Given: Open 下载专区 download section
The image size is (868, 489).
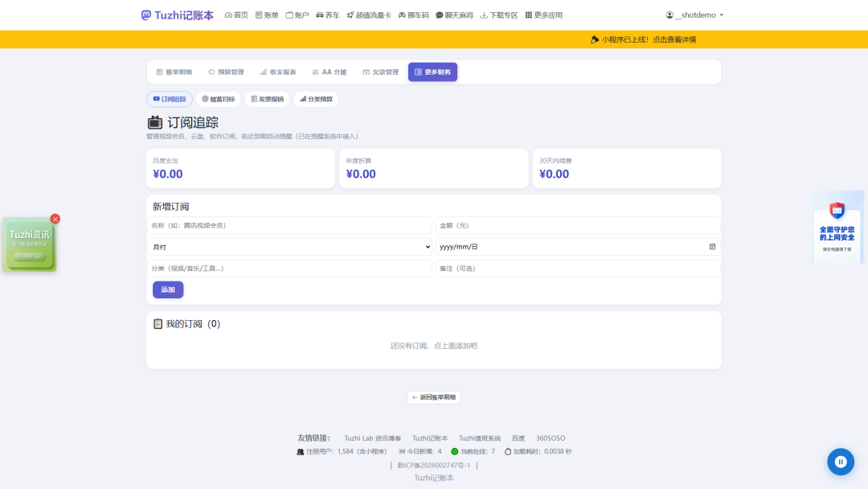Looking at the screenshot, I should tap(499, 15).
